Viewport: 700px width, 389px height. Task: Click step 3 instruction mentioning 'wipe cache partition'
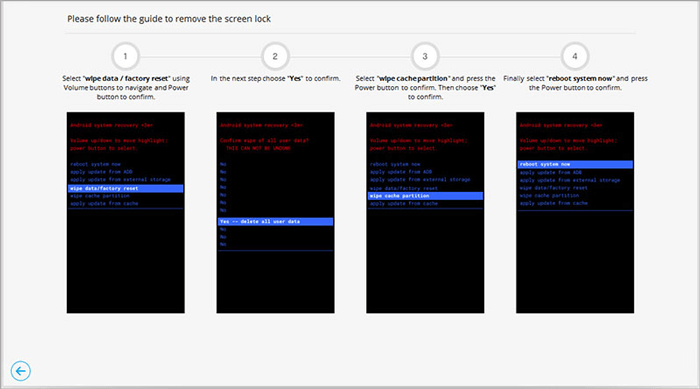[425, 88]
